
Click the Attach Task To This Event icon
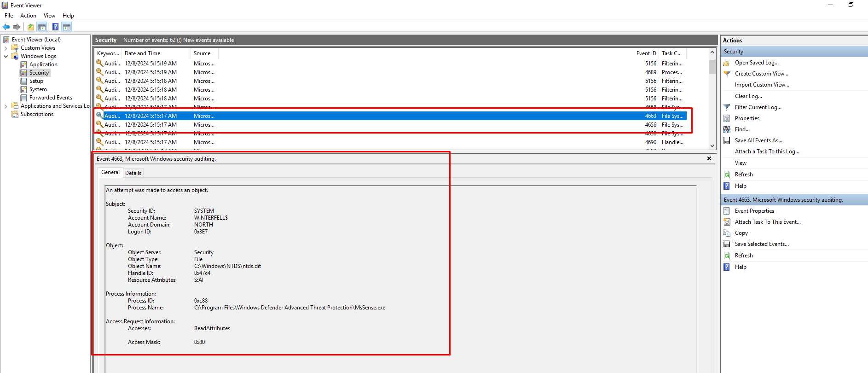pyautogui.click(x=727, y=222)
